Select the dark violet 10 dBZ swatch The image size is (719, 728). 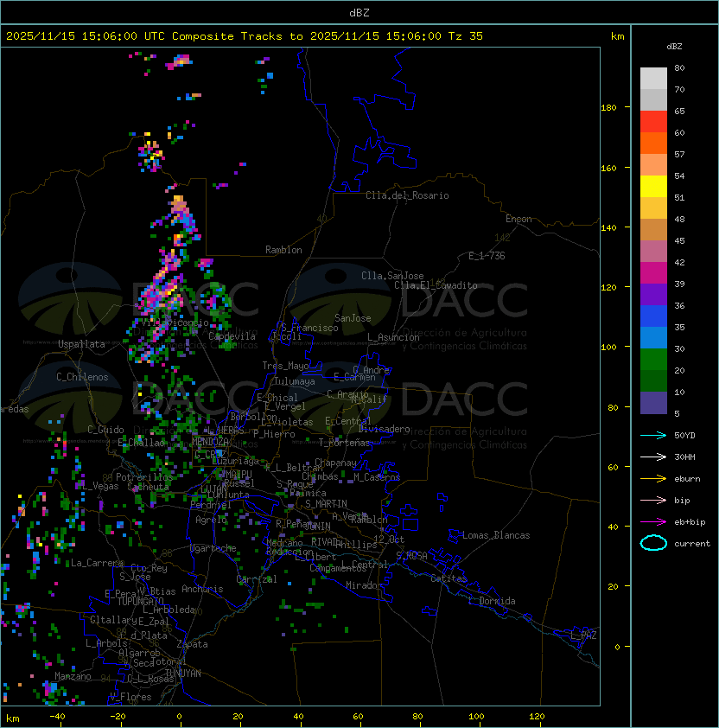click(653, 403)
